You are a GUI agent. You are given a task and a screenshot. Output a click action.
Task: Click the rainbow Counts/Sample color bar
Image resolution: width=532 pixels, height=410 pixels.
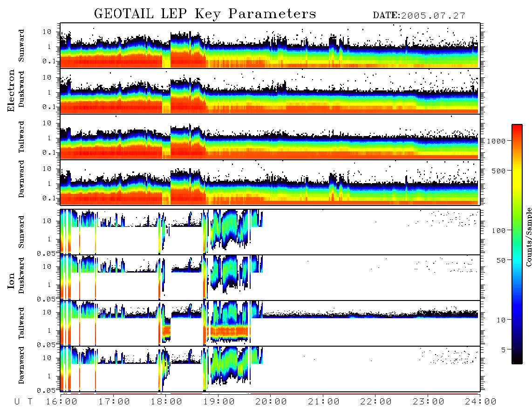(517, 244)
